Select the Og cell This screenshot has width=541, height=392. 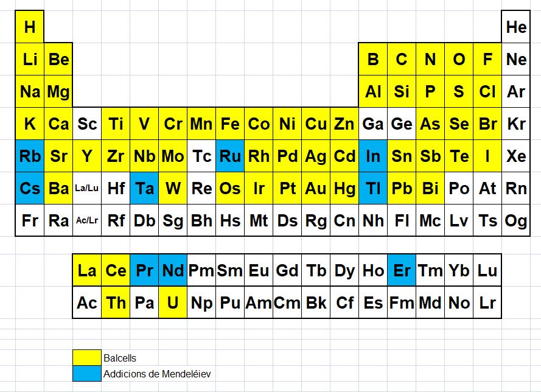point(516,220)
